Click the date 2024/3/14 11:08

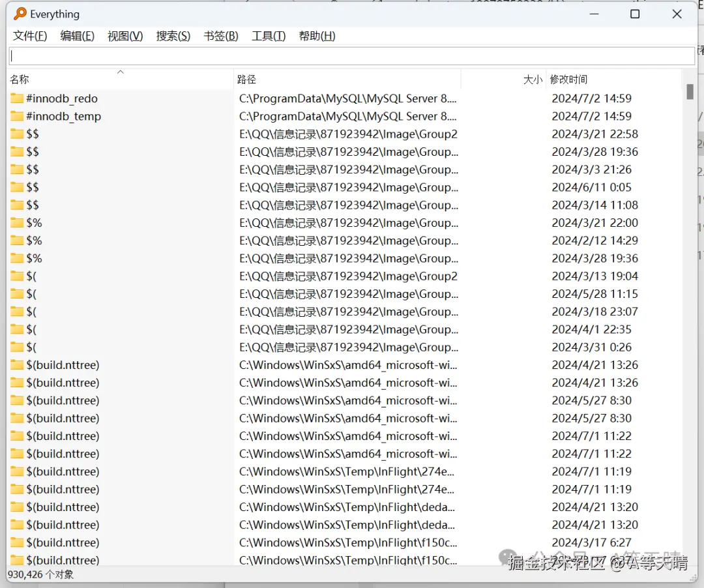tap(595, 205)
